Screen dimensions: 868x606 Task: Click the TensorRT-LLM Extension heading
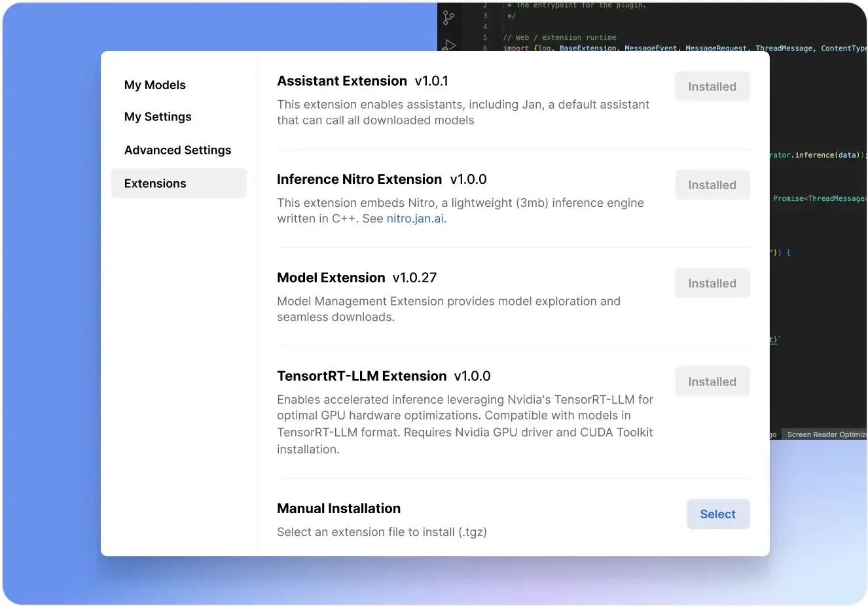[361, 376]
